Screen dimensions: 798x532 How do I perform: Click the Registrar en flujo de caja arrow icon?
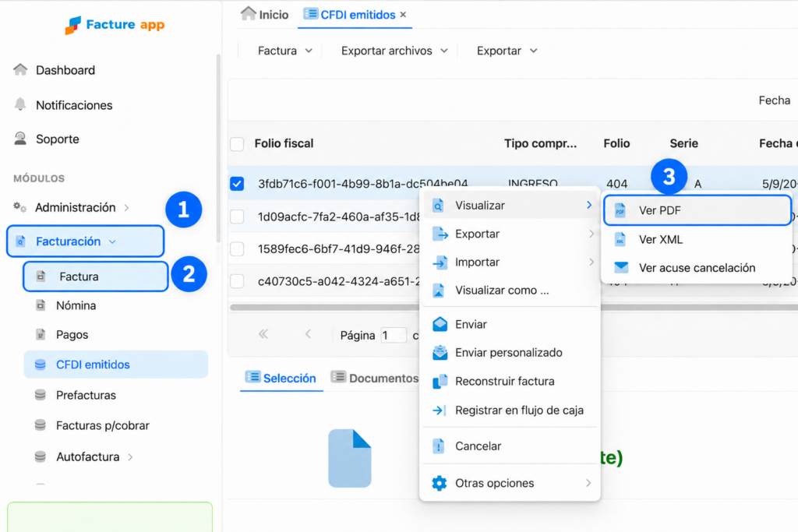tap(440, 410)
